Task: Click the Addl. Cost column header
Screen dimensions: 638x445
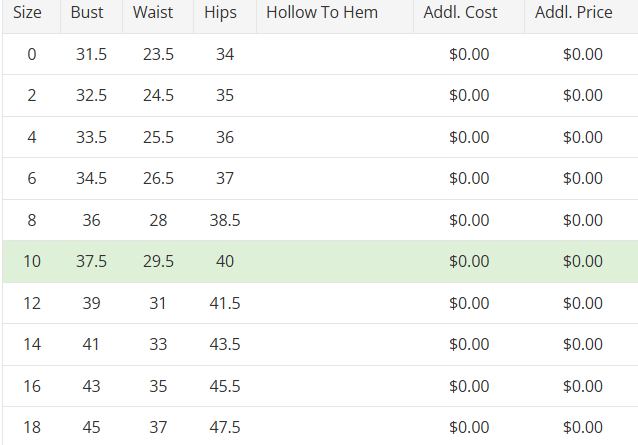Action: [468, 14]
